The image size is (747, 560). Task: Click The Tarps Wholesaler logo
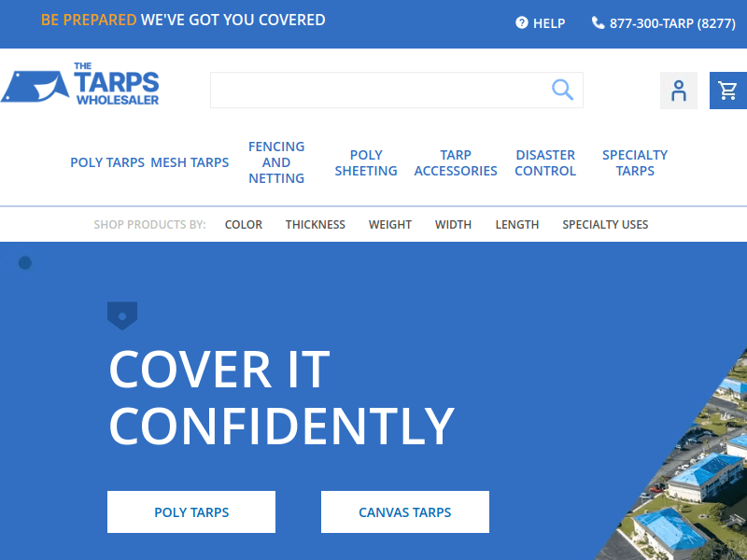82,84
